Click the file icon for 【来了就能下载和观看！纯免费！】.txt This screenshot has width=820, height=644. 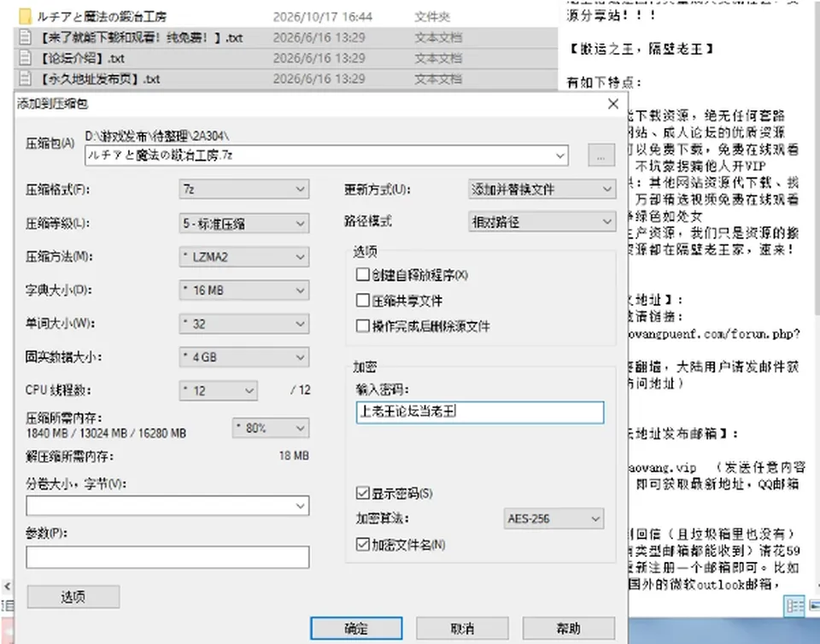pyautogui.click(x=25, y=38)
